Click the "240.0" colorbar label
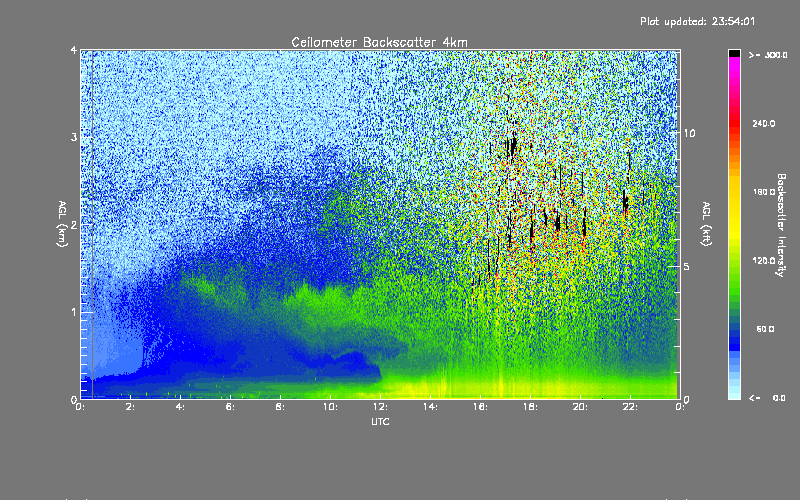The height and width of the screenshot is (500, 800). pyautogui.click(x=764, y=124)
